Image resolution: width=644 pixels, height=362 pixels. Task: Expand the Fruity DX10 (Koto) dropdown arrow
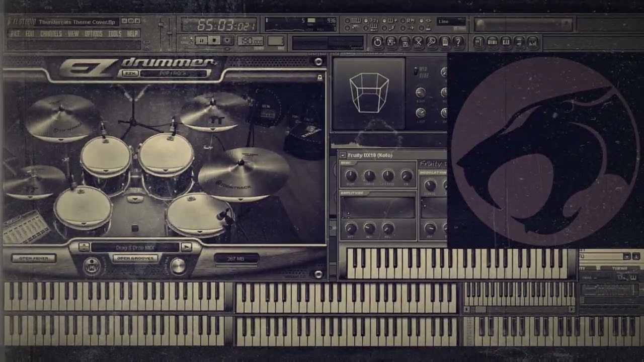(x=343, y=155)
